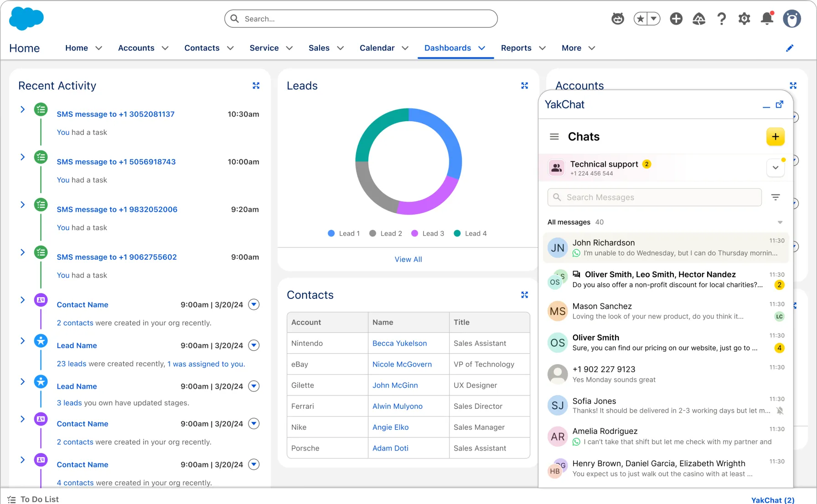Click the muted bell on Sofia Jones chat
This screenshot has height=504, width=817.
(780, 411)
